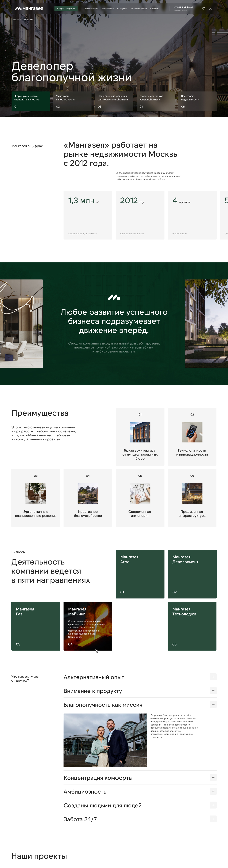Expand the Концентрация комфорта item
228x868 pixels.
coord(213,777)
